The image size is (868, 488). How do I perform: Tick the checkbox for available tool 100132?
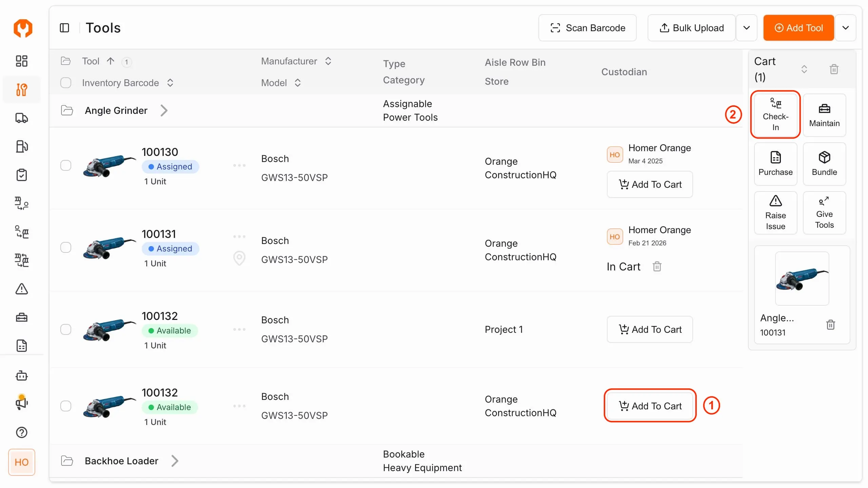(66, 329)
